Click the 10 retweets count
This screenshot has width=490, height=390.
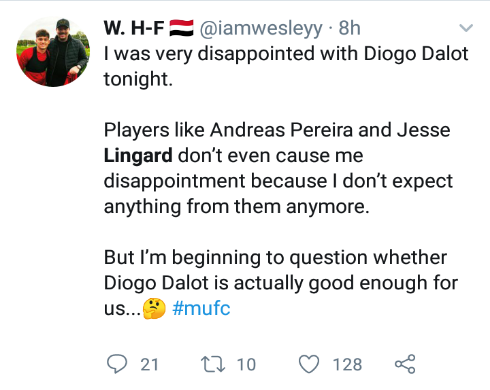coord(246,364)
